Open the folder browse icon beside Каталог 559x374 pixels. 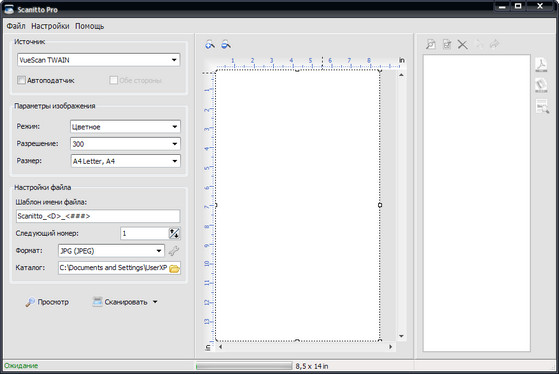pyautogui.click(x=174, y=268)
